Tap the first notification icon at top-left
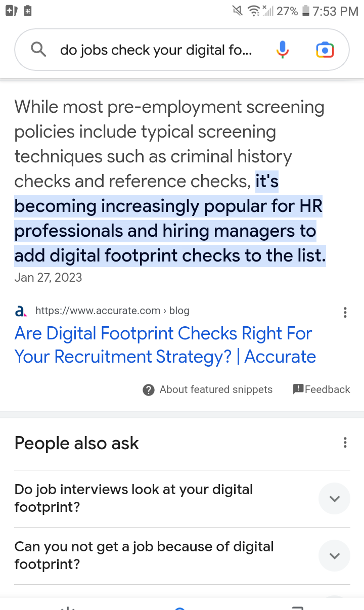Screen dimensions: 364x610 tap(12, 11)
